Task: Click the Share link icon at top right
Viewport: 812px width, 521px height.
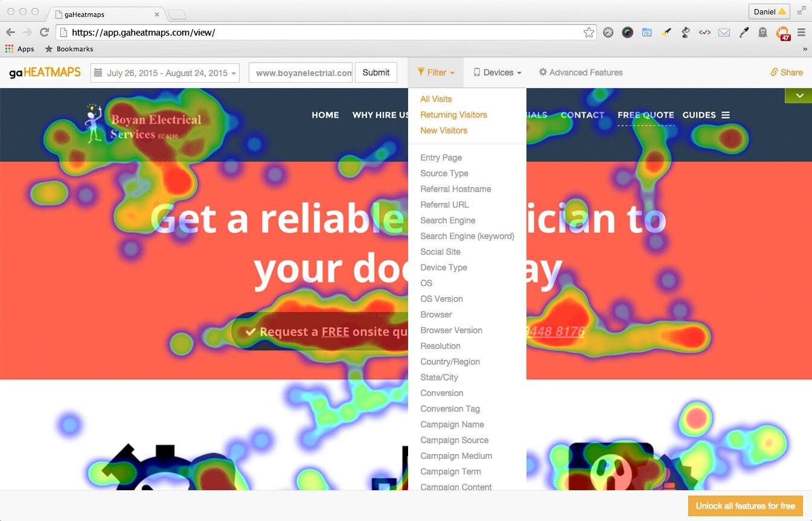Action: coord(774,72)
